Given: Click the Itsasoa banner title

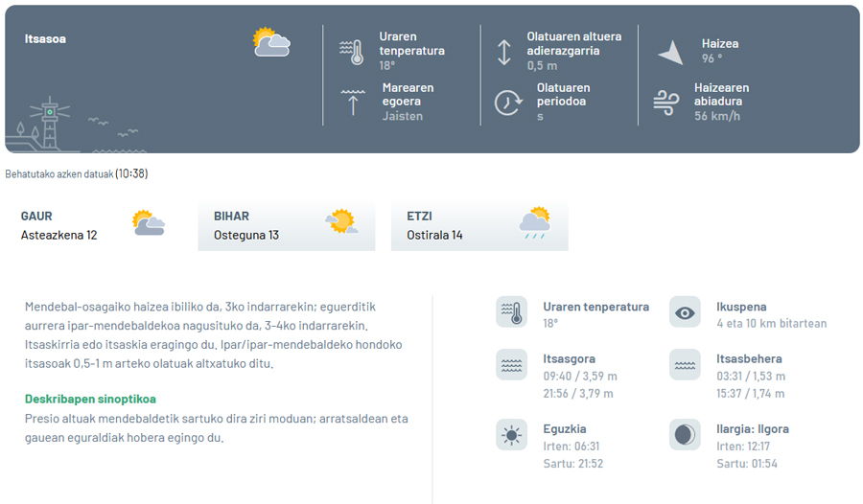Looking at the screenshot, I should click(45, 39).
